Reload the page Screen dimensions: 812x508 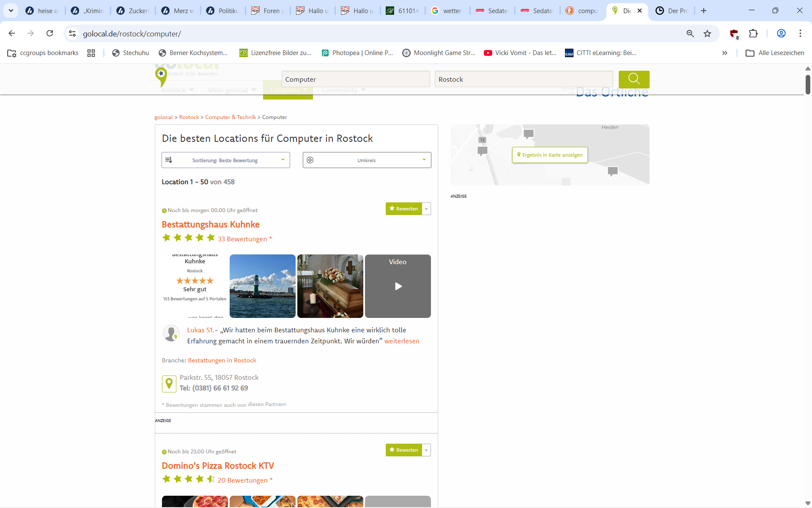[x=50, y=33]
